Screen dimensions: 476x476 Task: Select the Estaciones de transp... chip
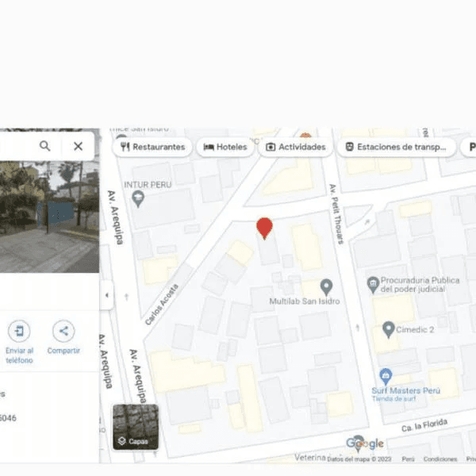pos(397,147)
